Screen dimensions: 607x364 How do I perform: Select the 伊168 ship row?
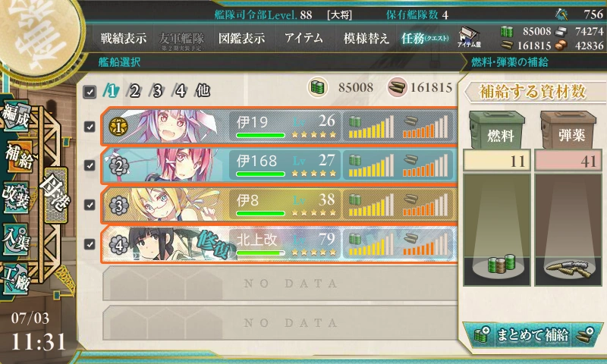click(x=278, y=165)
